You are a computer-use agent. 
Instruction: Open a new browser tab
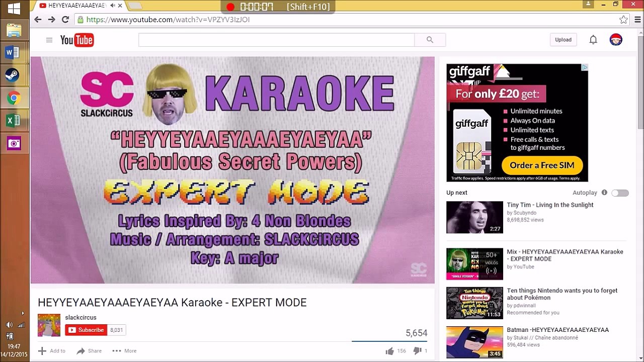click(x=135, y=6)
